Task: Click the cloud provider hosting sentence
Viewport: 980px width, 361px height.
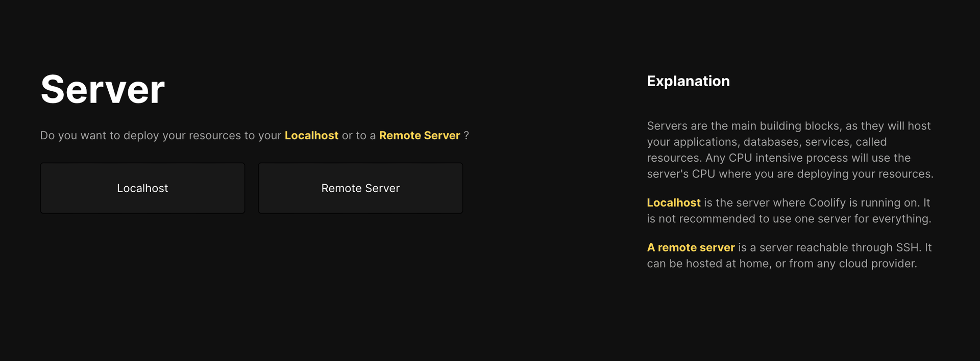Action: coord(781,264)
